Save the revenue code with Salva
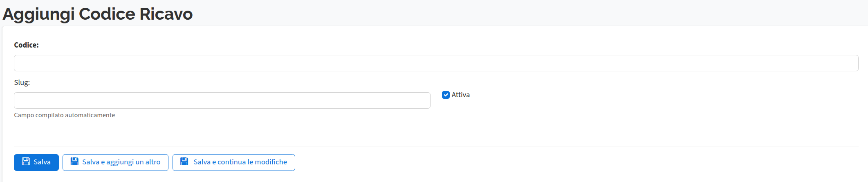Image resolution: width=868 pixels, height=182 pixels. click(x=36, y=162)
